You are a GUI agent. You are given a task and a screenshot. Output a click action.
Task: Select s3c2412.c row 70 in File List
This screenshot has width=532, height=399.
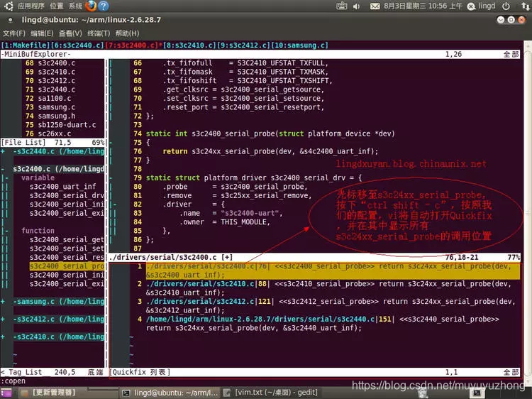click(x=57, y=81)
